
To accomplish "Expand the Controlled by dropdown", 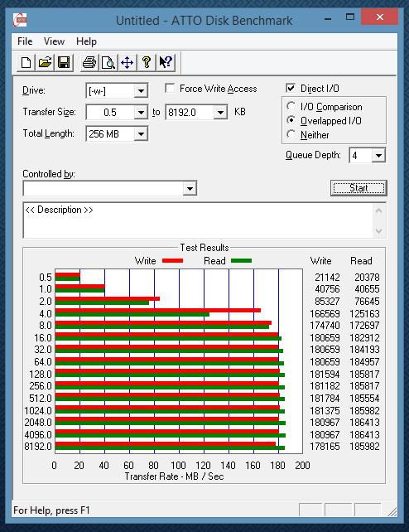I will (x=190, y=188).
